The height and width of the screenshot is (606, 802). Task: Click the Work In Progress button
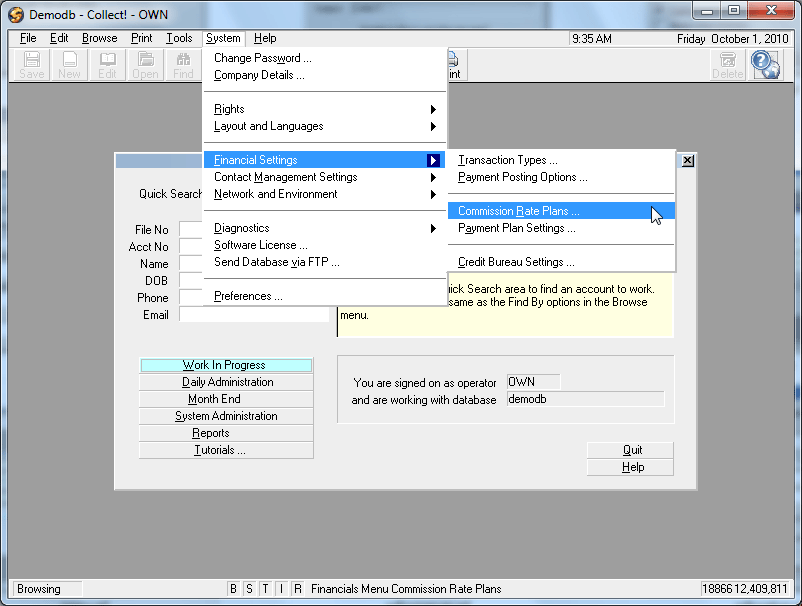point(226,365)
